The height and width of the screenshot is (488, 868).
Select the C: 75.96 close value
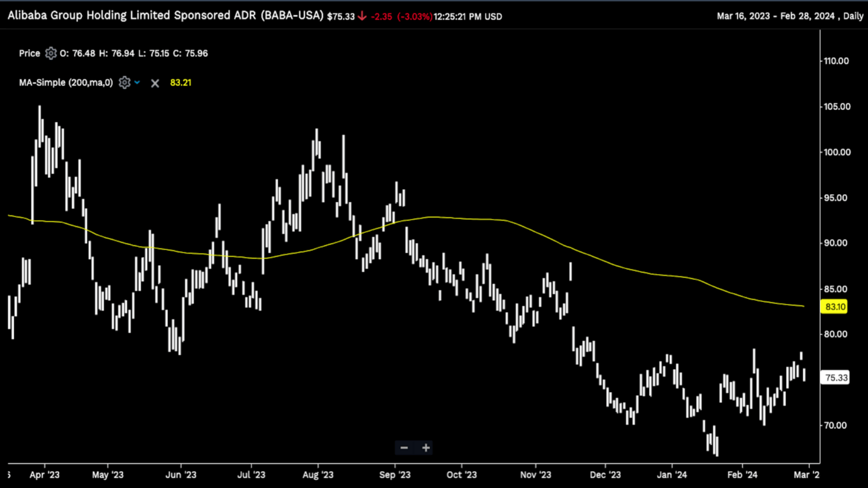190,53
